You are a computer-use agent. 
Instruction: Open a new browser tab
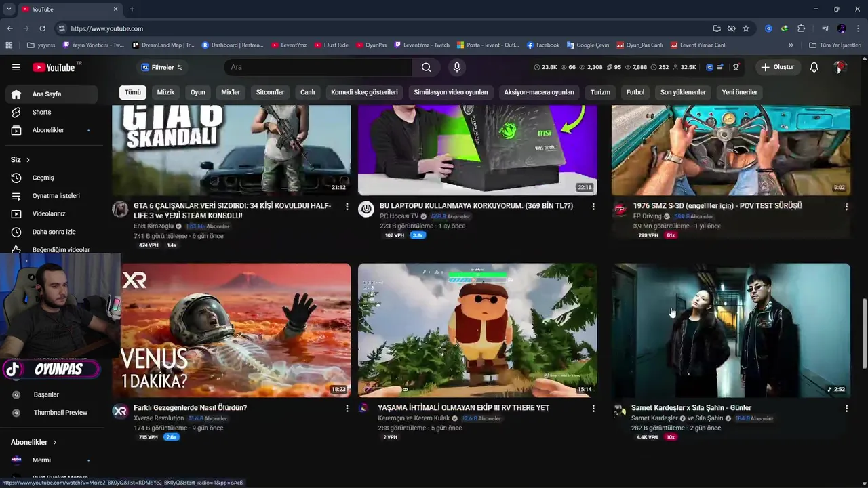point(132,9)
